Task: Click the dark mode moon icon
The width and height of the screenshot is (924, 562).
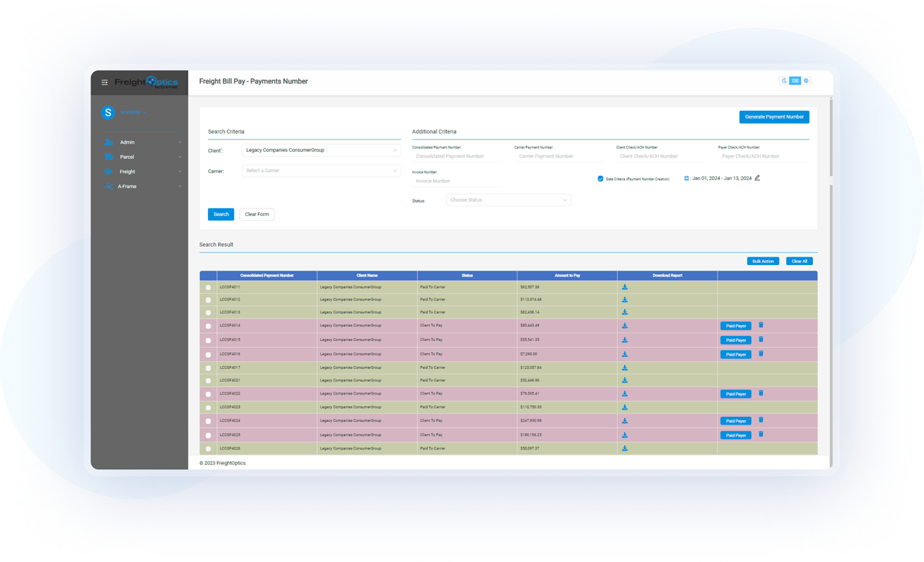Action: tap(785, 81)
